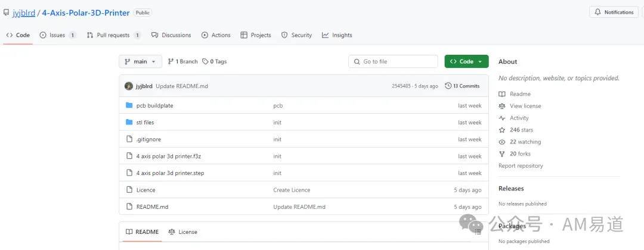Open Update README.md commit in README.md row

299,207
